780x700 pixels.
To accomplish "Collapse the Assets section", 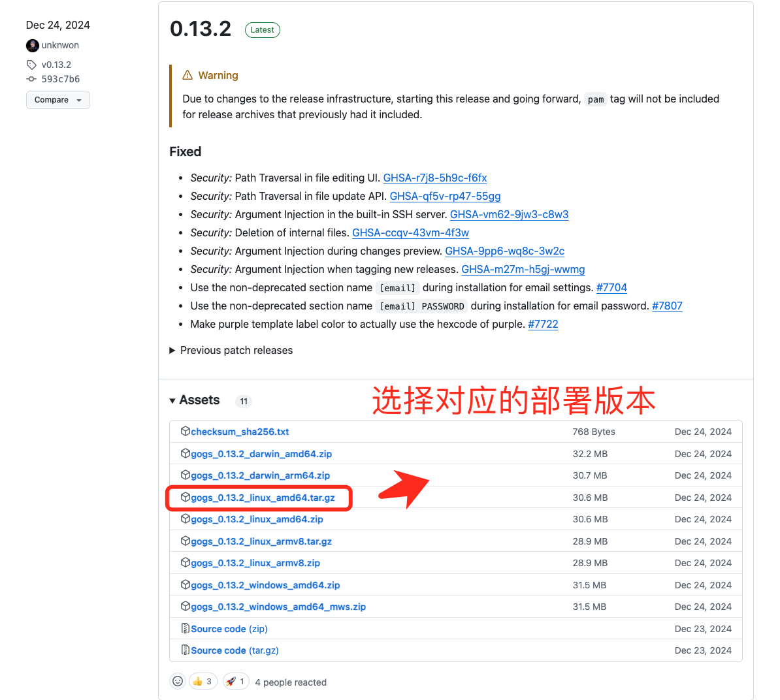I will [x=195, y=400].
